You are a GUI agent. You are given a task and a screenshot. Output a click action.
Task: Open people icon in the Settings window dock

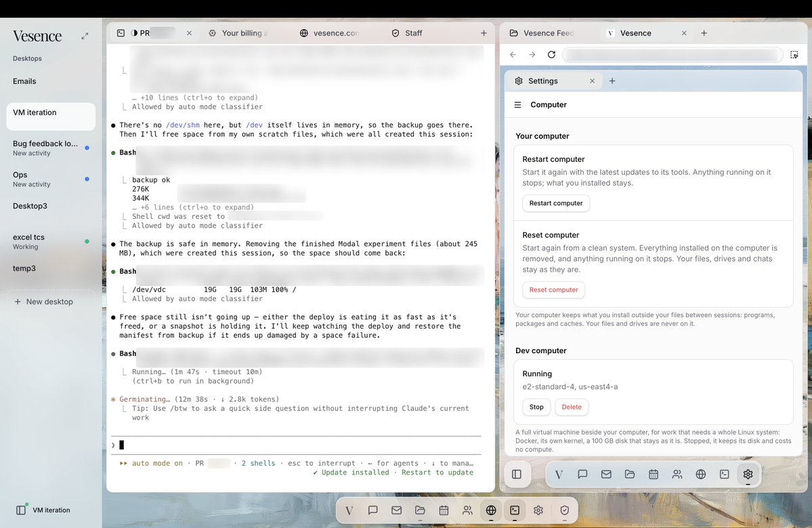(x=677, y=474)
